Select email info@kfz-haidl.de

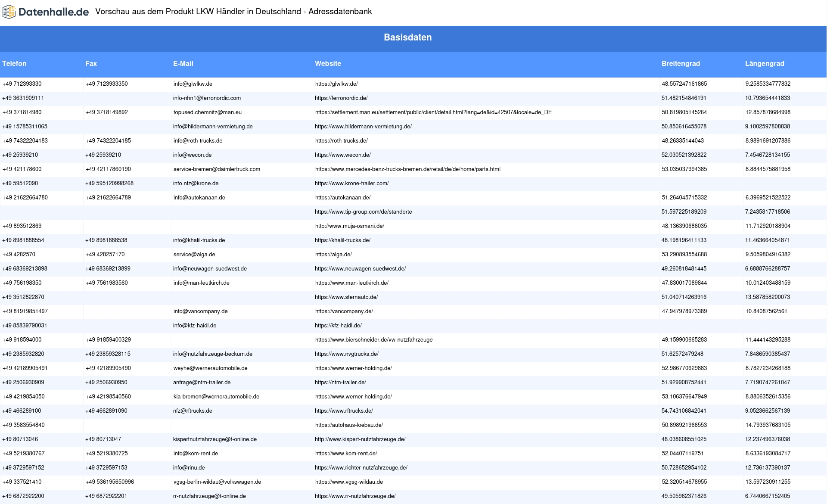click(195, 326)
